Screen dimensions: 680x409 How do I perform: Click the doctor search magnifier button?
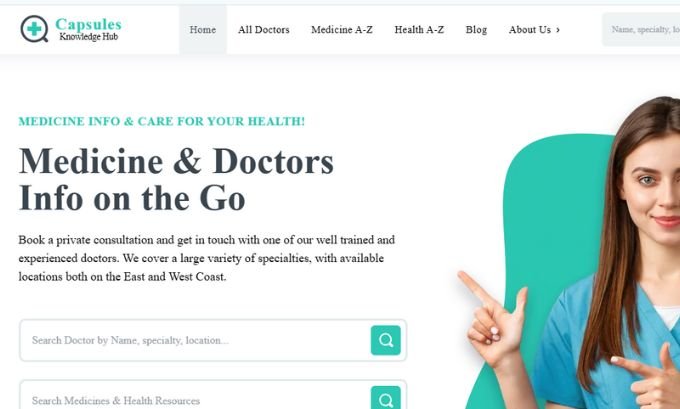coord(386,340)
